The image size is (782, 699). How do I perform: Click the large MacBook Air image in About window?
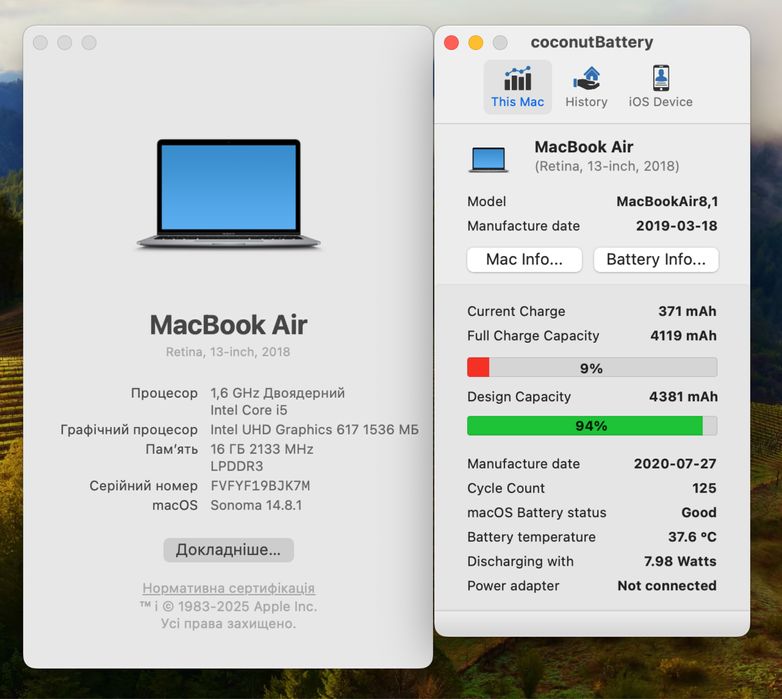(228, 193)
